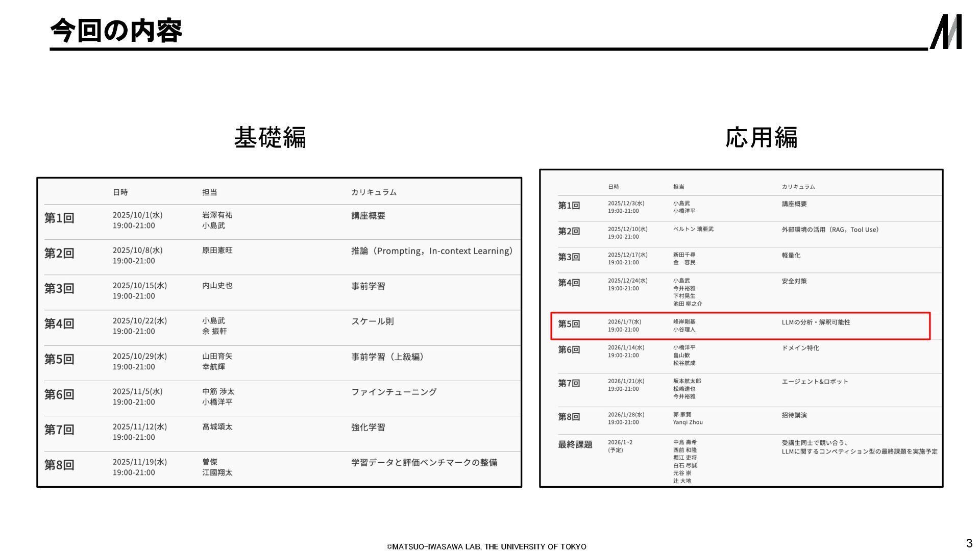The width and height of the screenshot is (980, 551).
Task: Click 学習データと評価ベンチマークの整備 entry
Action: point(424,462)
